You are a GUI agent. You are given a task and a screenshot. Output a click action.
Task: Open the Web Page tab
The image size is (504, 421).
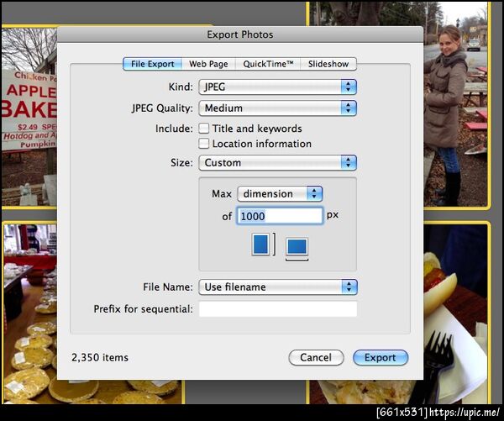(208, 64)
